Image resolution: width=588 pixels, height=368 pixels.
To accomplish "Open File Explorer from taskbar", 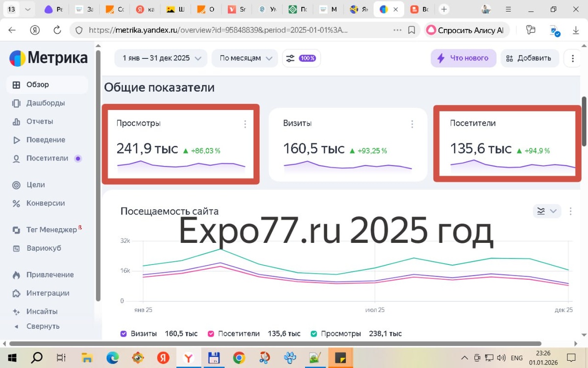I will 87,358.
